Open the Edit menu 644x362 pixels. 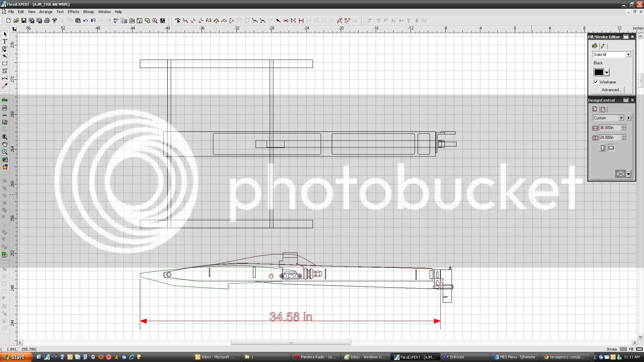[21, 12]
